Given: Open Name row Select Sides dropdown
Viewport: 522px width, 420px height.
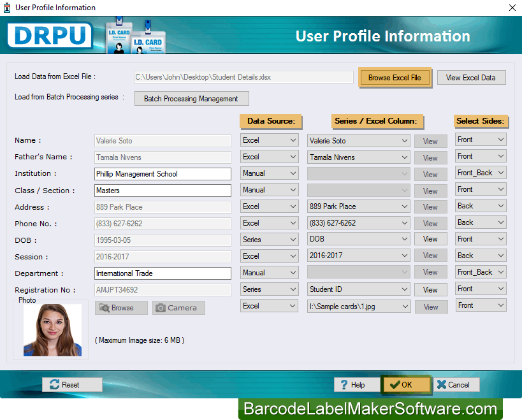Looking at the screenshot, I should (481, 140).
